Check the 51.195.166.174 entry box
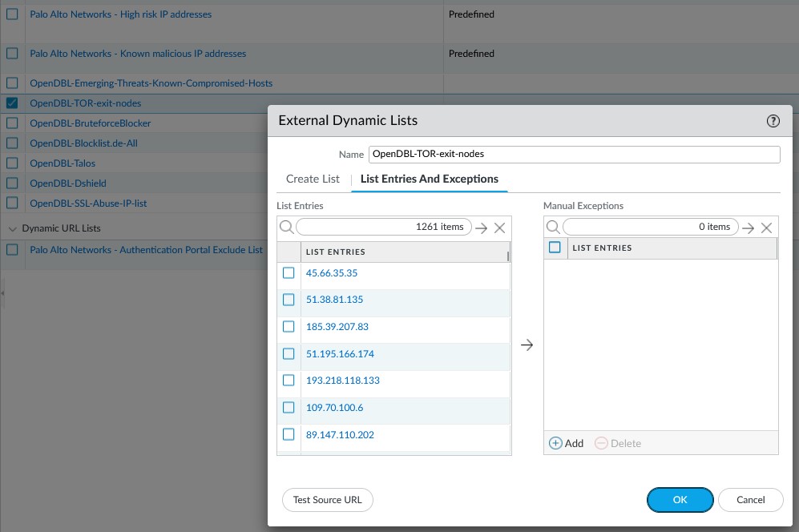799x532 pixels. [x=289, y=353]
